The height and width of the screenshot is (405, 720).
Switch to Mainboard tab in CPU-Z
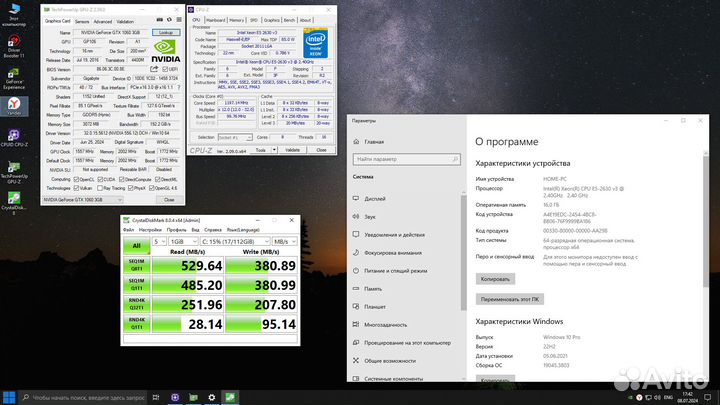tap(215, 20)
